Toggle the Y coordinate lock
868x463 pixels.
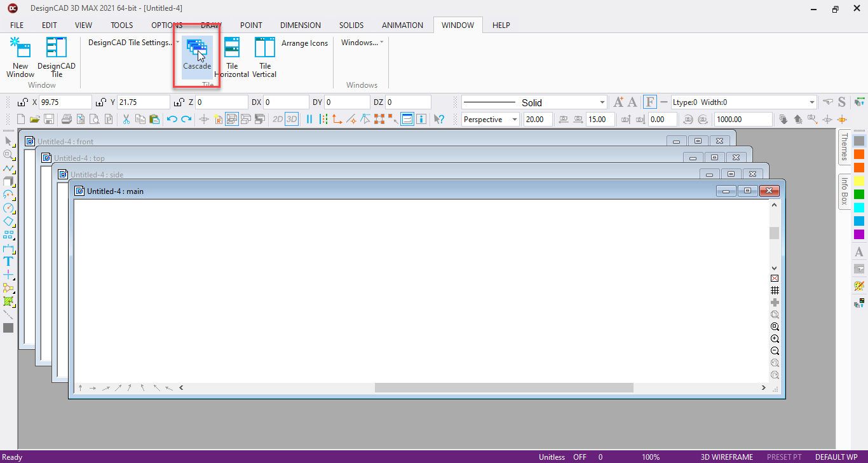click(100, 102)
